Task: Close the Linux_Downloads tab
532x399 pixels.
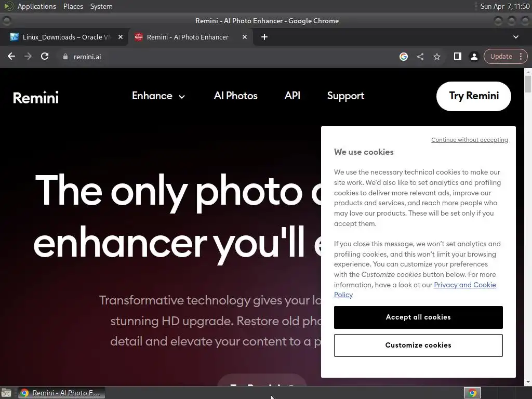Action: pyautogui.click(x=121, y=37)
